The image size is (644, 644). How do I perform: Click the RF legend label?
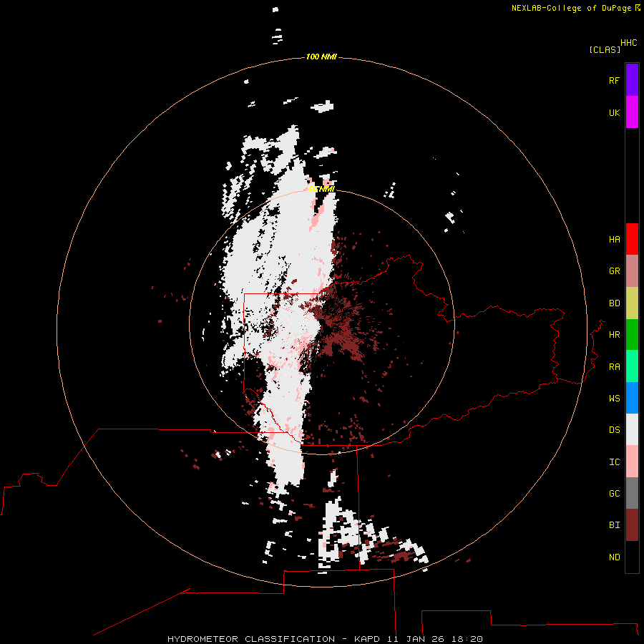614,81
